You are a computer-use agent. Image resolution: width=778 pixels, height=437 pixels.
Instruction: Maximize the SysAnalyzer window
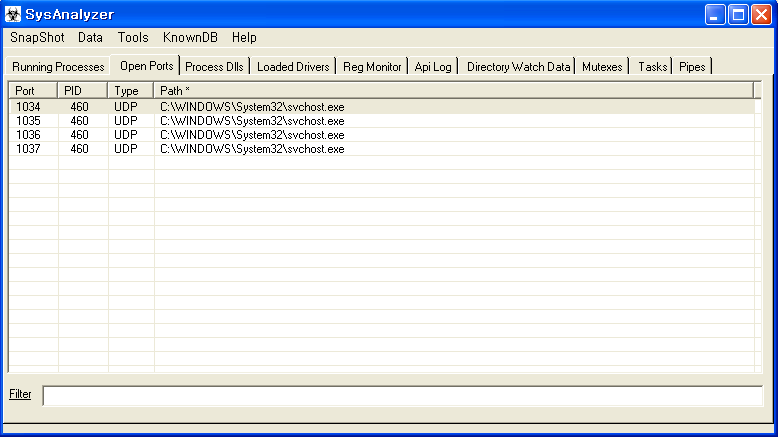(738, 14)
